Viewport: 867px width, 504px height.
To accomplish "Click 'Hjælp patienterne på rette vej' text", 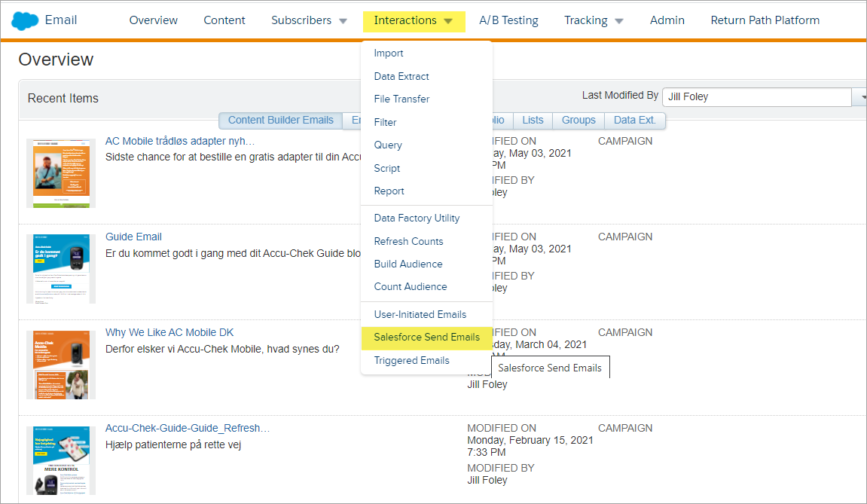I will [x=173, y=444].
